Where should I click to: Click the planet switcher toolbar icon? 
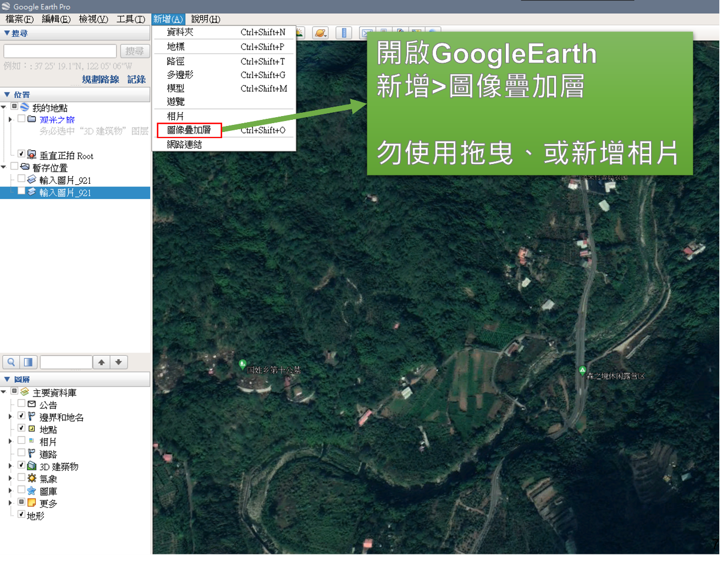[321, 33]
